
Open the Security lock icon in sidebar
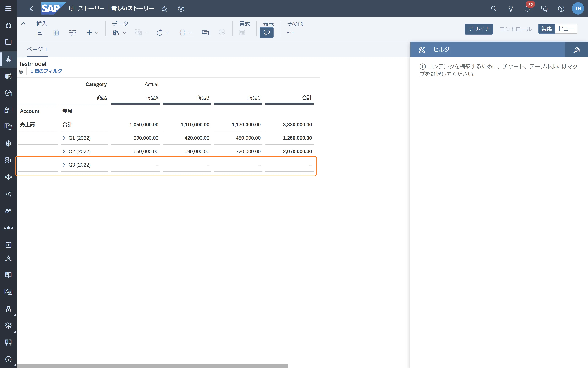tap(8, 309)
